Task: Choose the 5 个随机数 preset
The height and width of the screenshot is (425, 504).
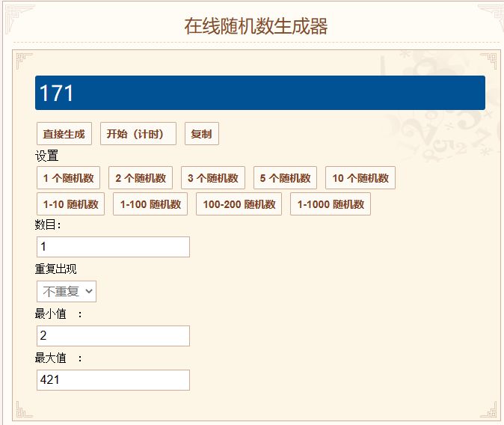Action: (x=285, y=177)
